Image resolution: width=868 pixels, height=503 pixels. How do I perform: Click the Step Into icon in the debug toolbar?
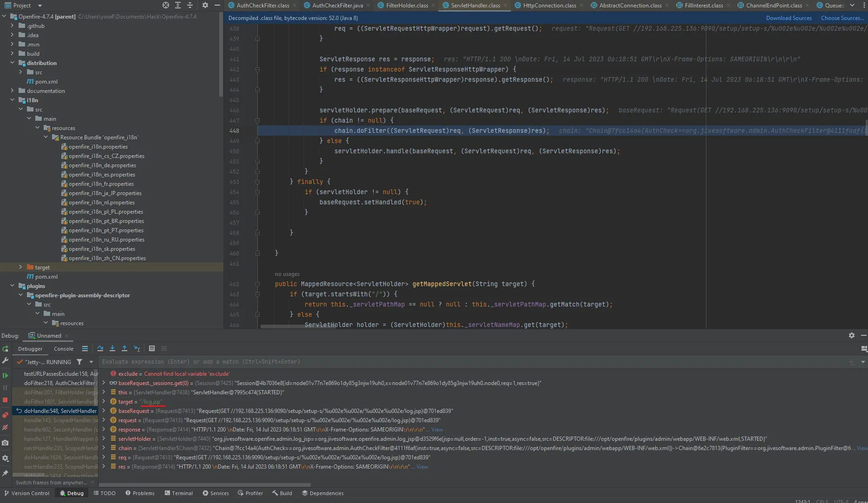(x=112, y=348)
